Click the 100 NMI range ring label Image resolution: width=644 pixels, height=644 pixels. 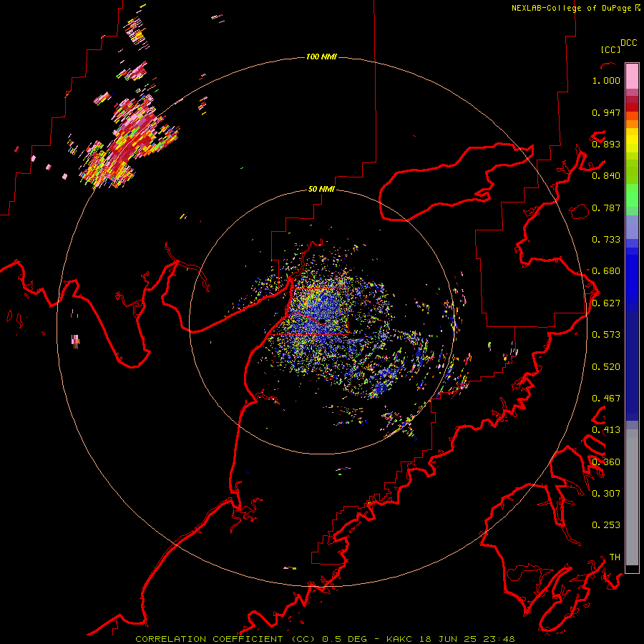tap(321, 57)
